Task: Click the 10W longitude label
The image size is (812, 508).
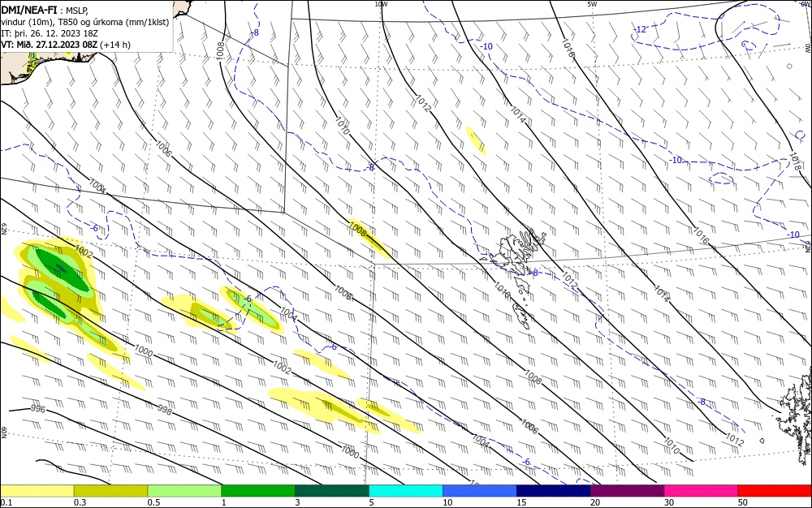Action: [381, 4]
